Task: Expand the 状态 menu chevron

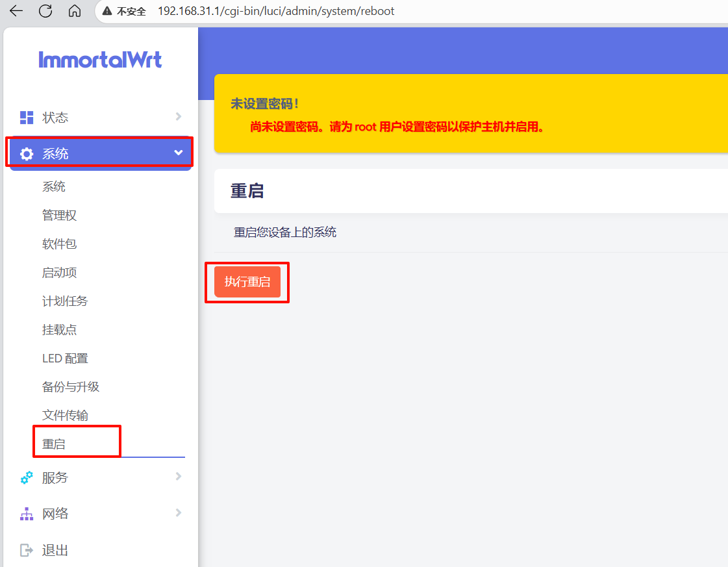Action: pos(179,116)
